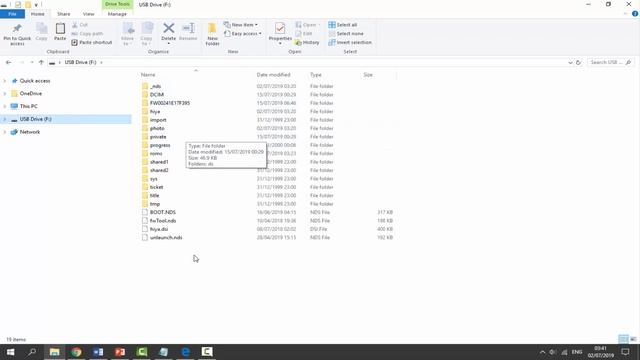This screenshot has width=640, height=360.
Task: Open PowerPoint from the taskbar
Action: click(120, 352)
